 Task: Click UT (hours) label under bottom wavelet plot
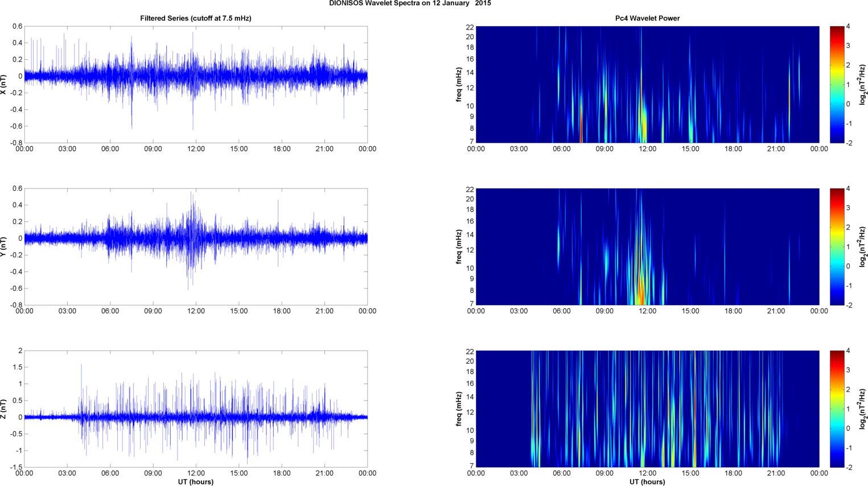pos(647,481)
